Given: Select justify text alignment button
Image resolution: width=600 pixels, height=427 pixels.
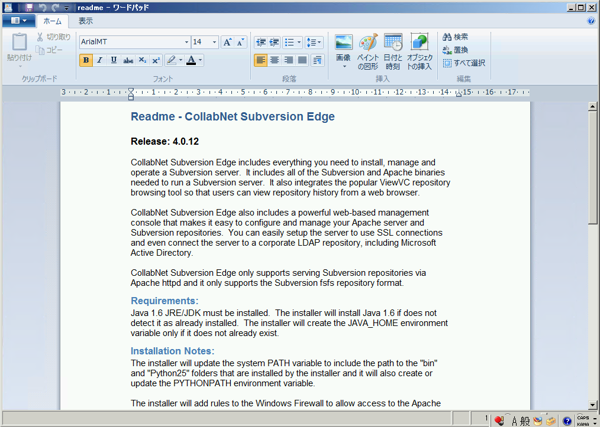Looking at the screenshot, I should (302, 60).
